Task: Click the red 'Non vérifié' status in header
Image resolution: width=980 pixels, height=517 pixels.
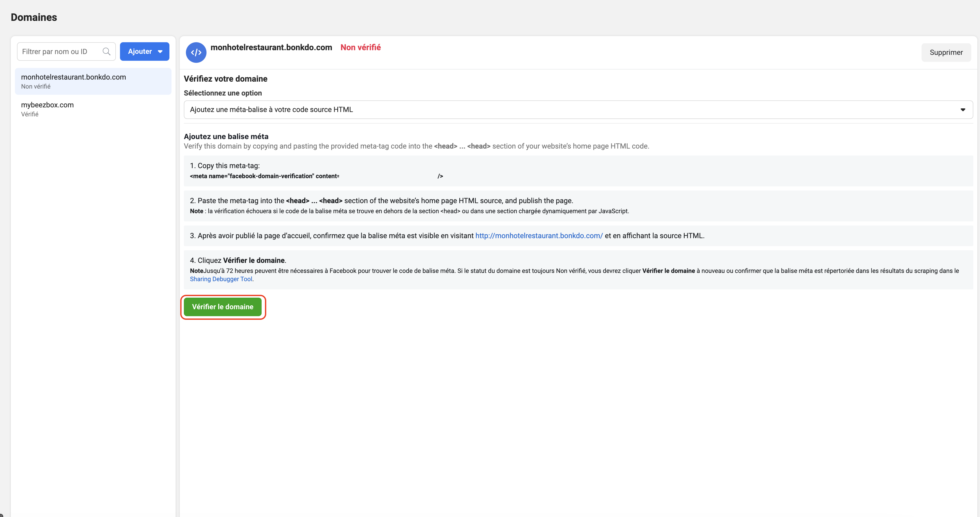Action: tap(360, 47)
